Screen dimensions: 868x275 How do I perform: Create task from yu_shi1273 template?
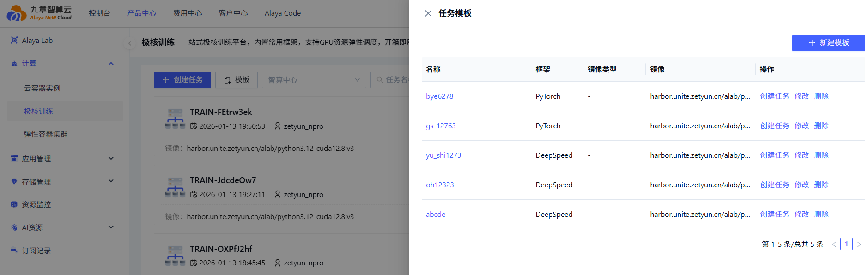[x=775, y=155]
